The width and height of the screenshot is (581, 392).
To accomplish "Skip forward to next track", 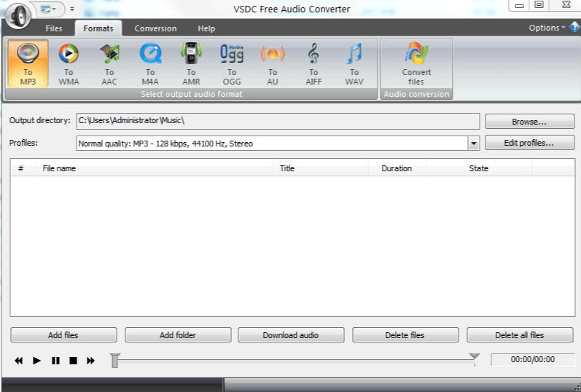I will pyautogui.click(x=91, y=361).
